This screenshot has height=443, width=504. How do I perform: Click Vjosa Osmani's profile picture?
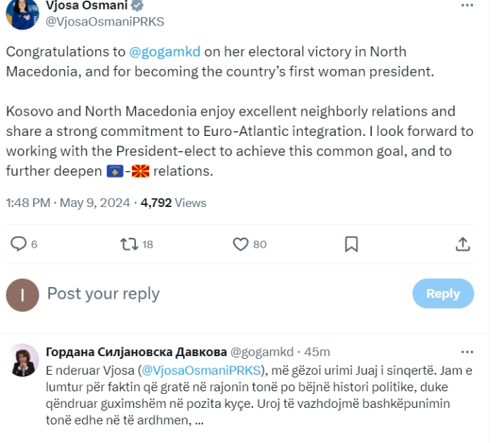[x=23, y=14]
